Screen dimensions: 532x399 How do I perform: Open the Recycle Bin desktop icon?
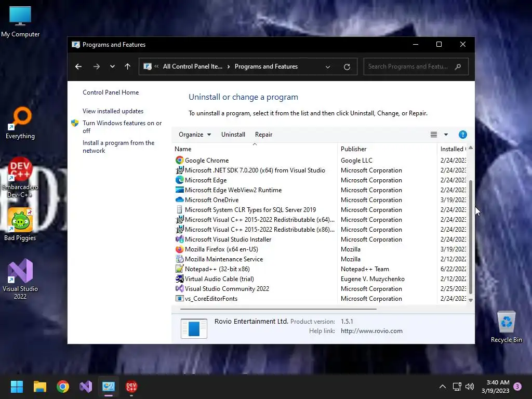(x=506, y=327)
